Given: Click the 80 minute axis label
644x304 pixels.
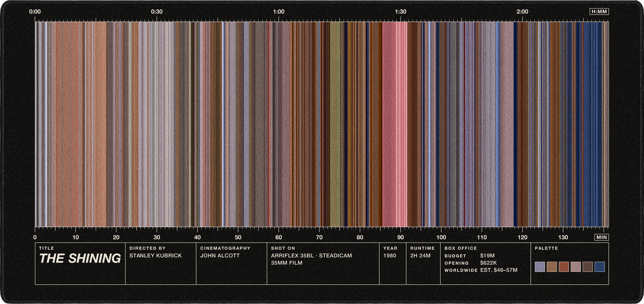Looking at the screenshot, I should point(360,237).
